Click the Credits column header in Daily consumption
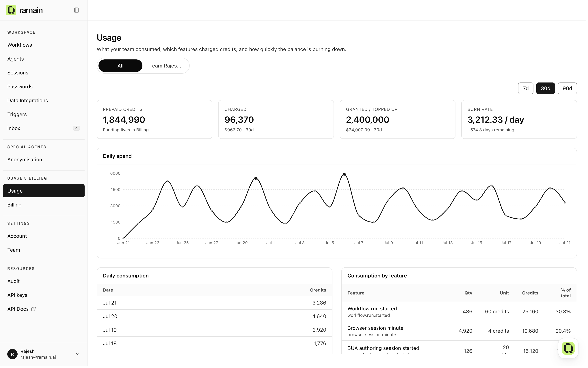This screenshot has height=368, width=588. point(318,290)
